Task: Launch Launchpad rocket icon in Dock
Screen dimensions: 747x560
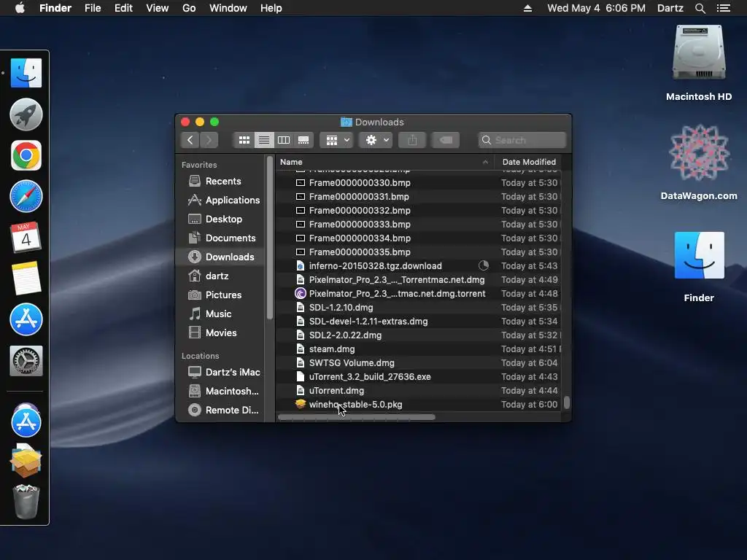Action: pyautogui.click(x=26, y=114)
